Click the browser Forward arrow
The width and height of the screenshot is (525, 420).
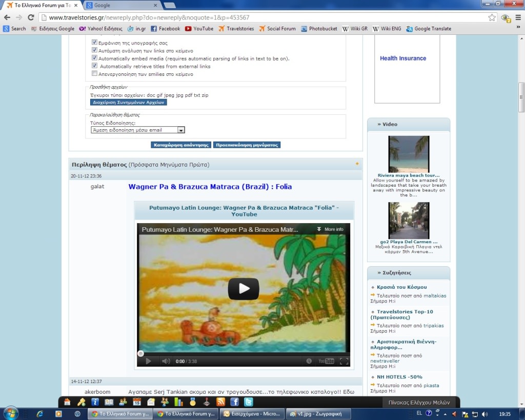pyautogui.click(x=19, y=17)
